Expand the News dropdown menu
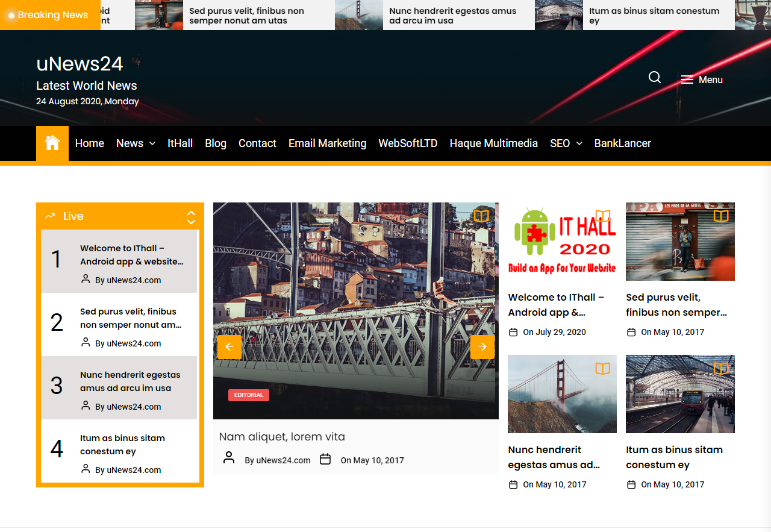The width and height of the screenshot is (771, 532). pyautogui.click(x=152, y=143)
